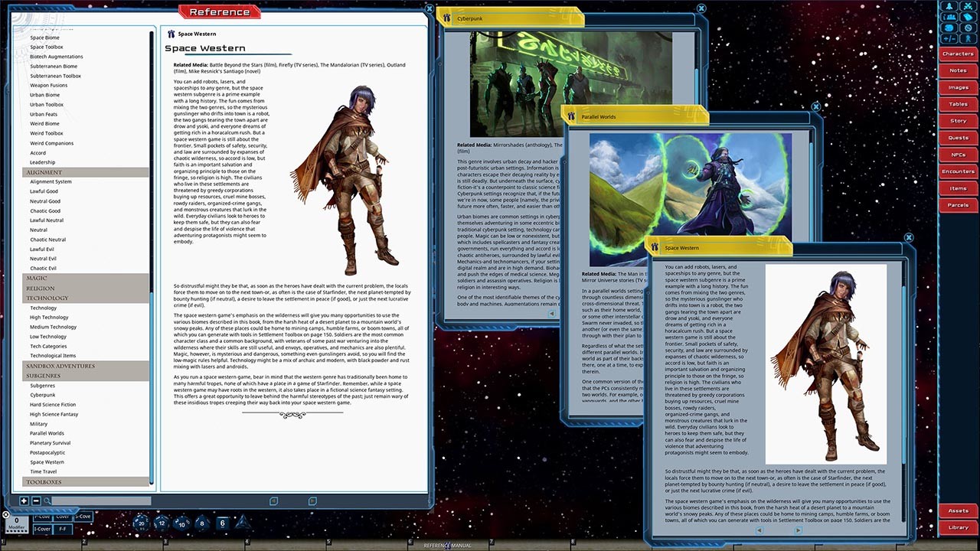The width and height of the screenshot is (980, 551).
Task: Open the Library panel
Action: 957,527
